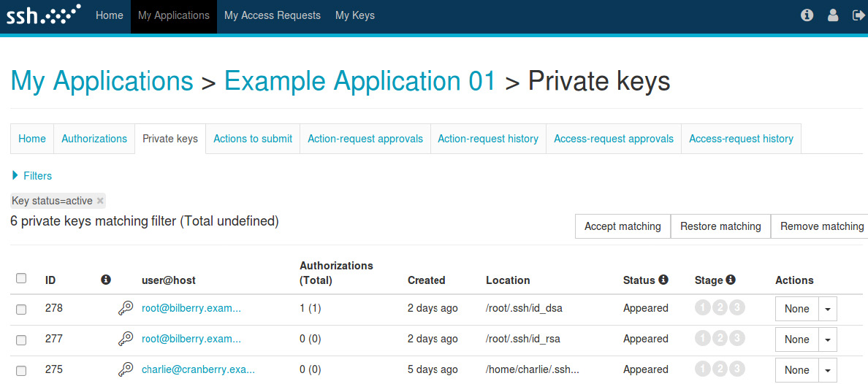The image size is (868, 384).
Task: Click stage 2 circle in row 277
Action: 720,338
